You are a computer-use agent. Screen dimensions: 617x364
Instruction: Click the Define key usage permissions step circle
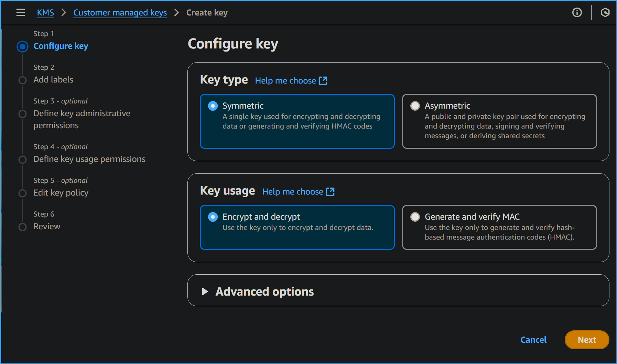click(x=22, y=159)
